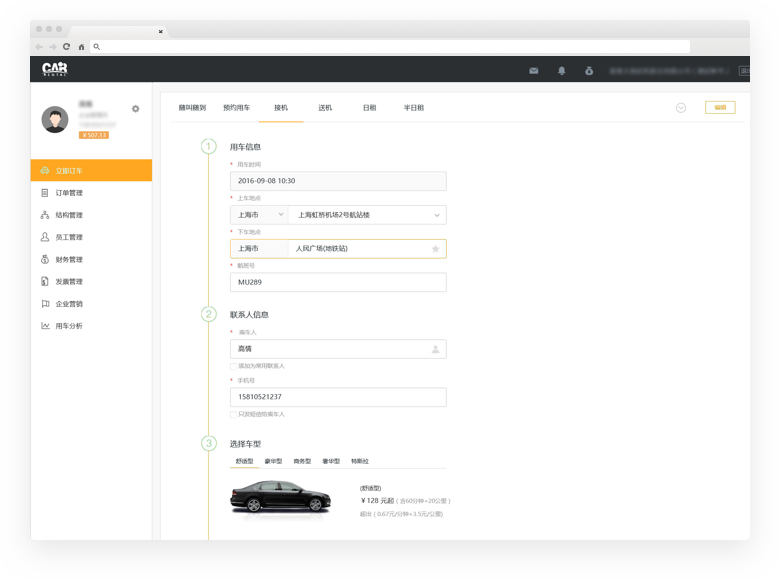This screenshot has width=780, height=580.
Task: Open profile settings gear icon
Action: pyautogui.click(x=135, y=108)
